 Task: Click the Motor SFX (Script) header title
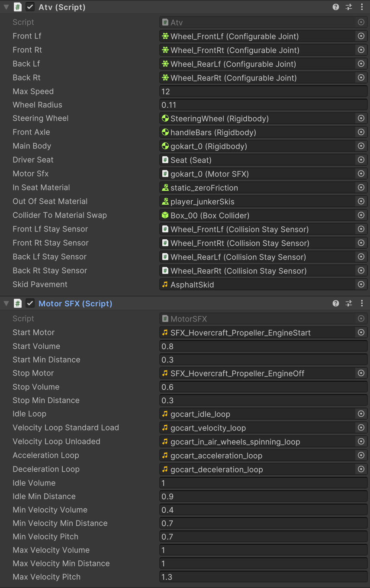point(75,303)
